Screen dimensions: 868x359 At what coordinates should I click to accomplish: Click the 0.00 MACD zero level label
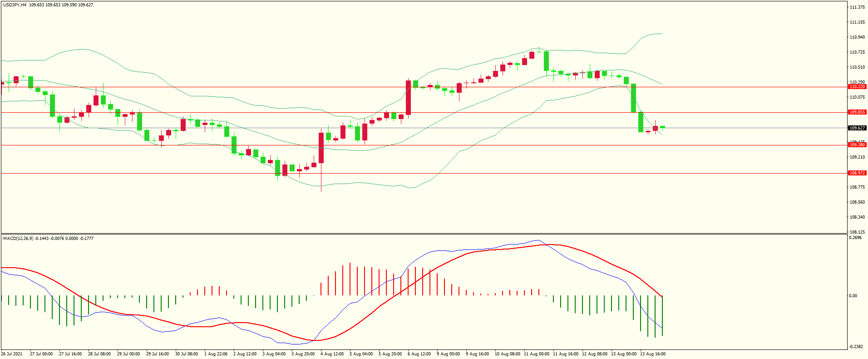853,296
